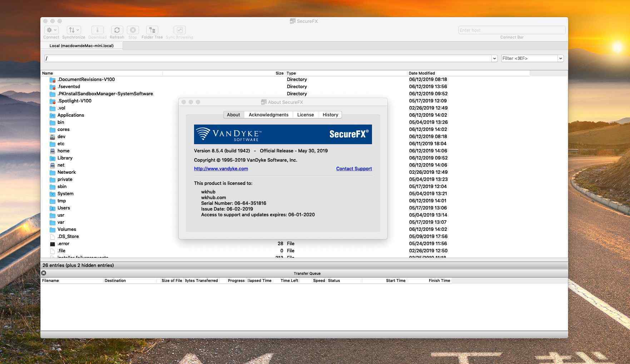Close the Transfer Queue panel

pyautogui.click(x=44, y=273)
